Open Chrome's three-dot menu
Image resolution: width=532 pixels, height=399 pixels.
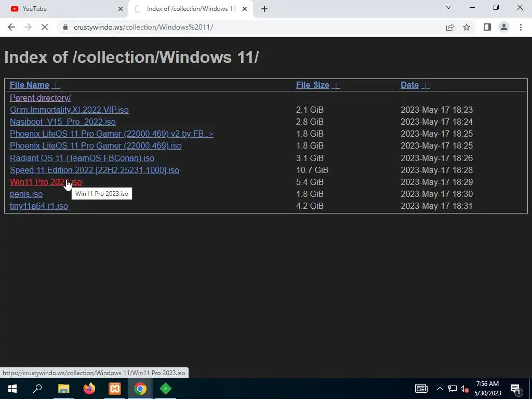[521, 27]
